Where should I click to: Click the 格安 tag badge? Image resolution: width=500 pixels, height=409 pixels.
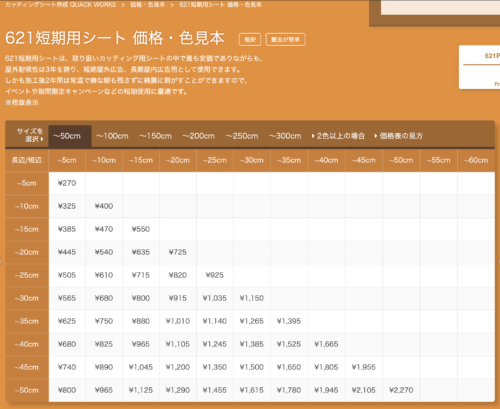click(250, 40)
